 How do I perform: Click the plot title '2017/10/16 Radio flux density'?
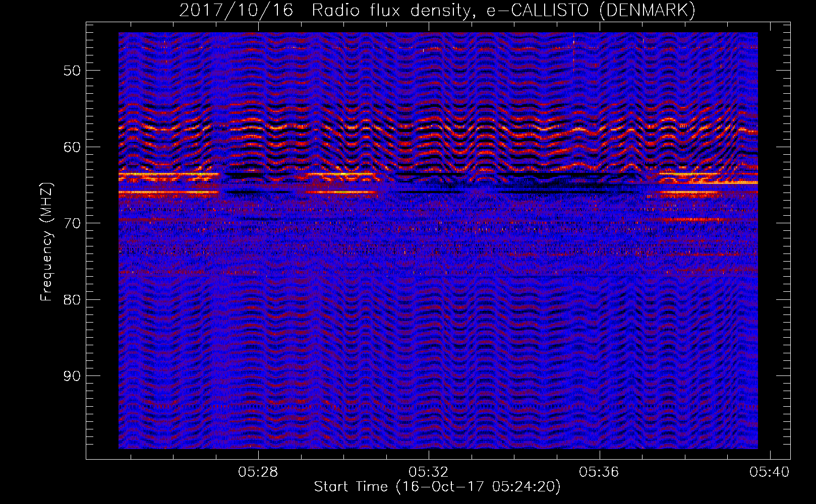point(437,10)
